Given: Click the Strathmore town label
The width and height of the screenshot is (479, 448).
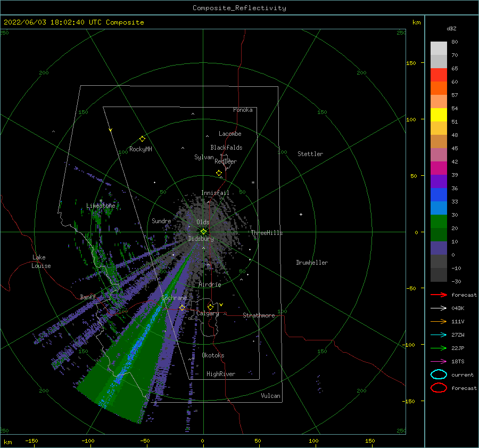Looking at the screenshot, I should click(259, 315).
